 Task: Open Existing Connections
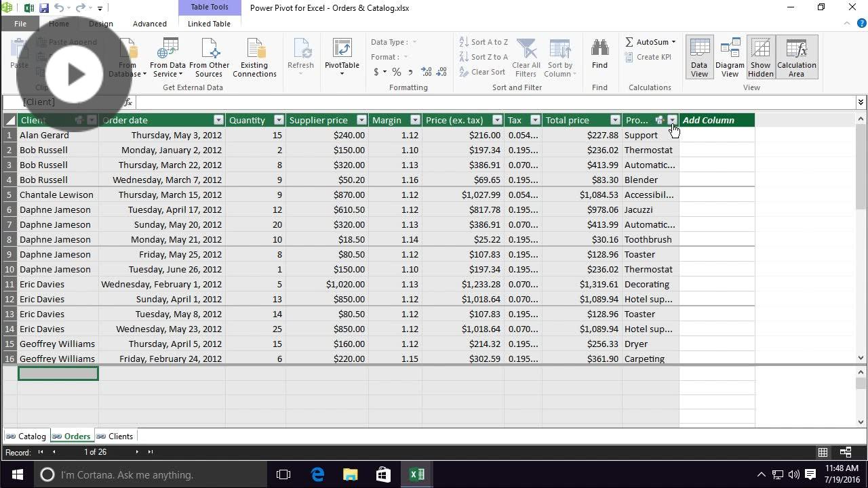click(254, 58)
